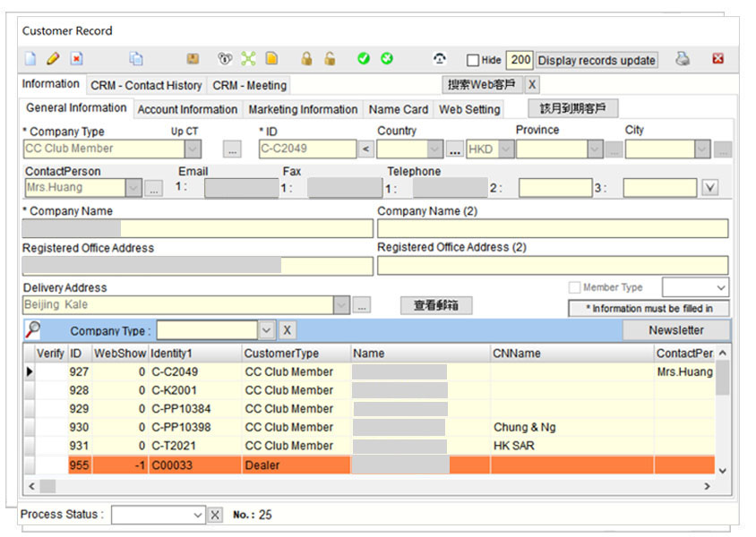This screenshot has height=537, width=756.
Task: Open the CRM - Contact History tab
Action: click(146, 85)
